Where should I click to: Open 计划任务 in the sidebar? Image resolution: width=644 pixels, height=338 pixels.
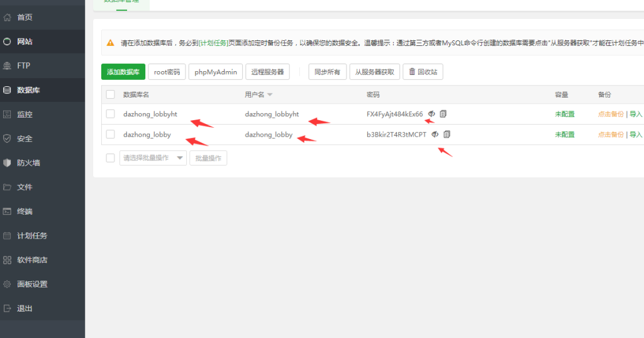(32, 235)
